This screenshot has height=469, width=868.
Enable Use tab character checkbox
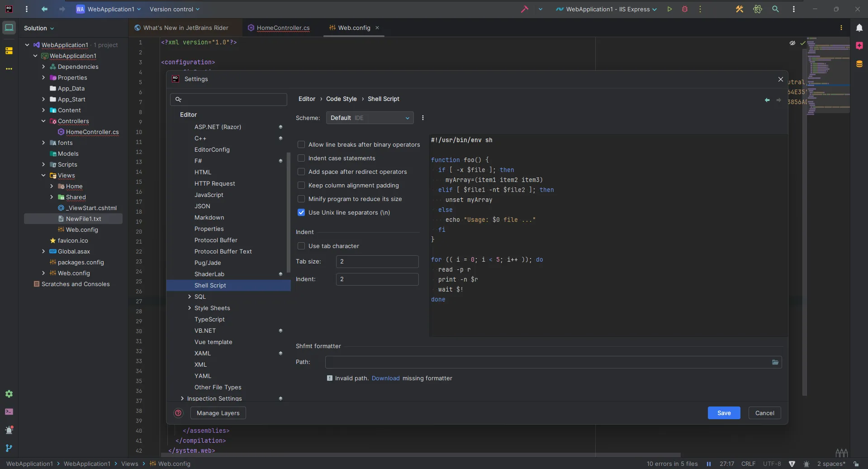(301, 246)
